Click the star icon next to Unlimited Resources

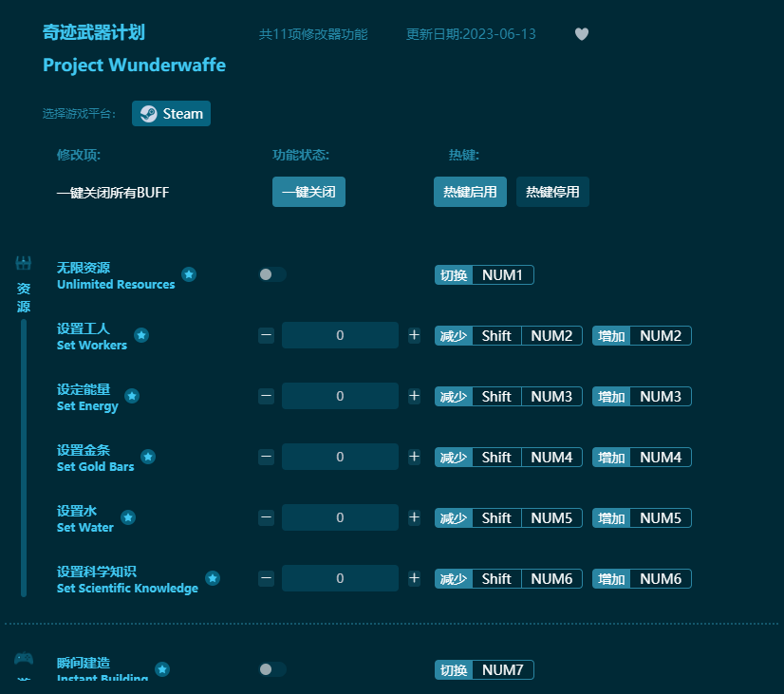point(189,274)
